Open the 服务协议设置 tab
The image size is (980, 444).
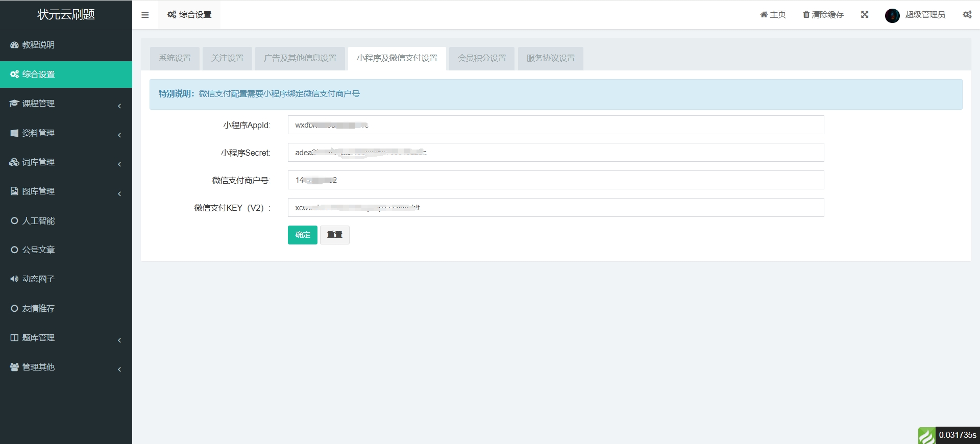[550, 58]
